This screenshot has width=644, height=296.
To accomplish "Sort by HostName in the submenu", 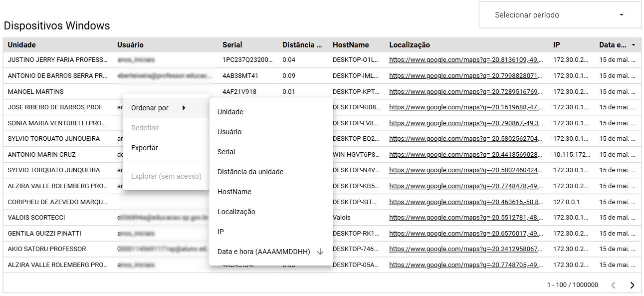I will pos(271,192).
